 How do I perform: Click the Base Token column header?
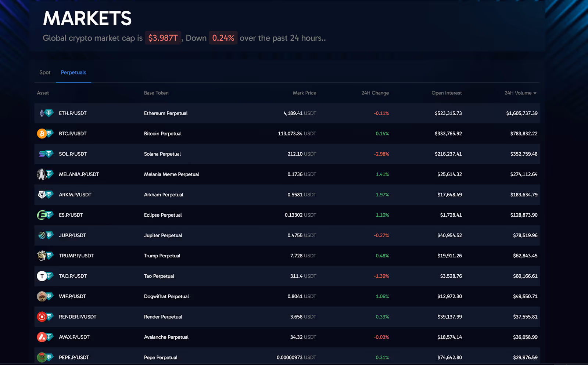coord(156,93)
